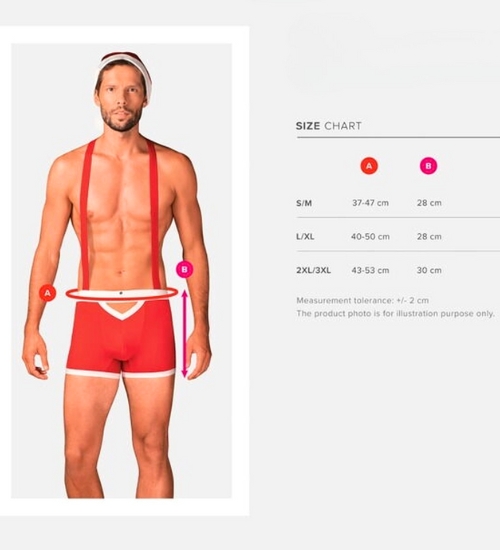The height and width of the screenshot is (550, 500).
Task: Select the 2XL/3XL size row label
Action: coord(313,270)
